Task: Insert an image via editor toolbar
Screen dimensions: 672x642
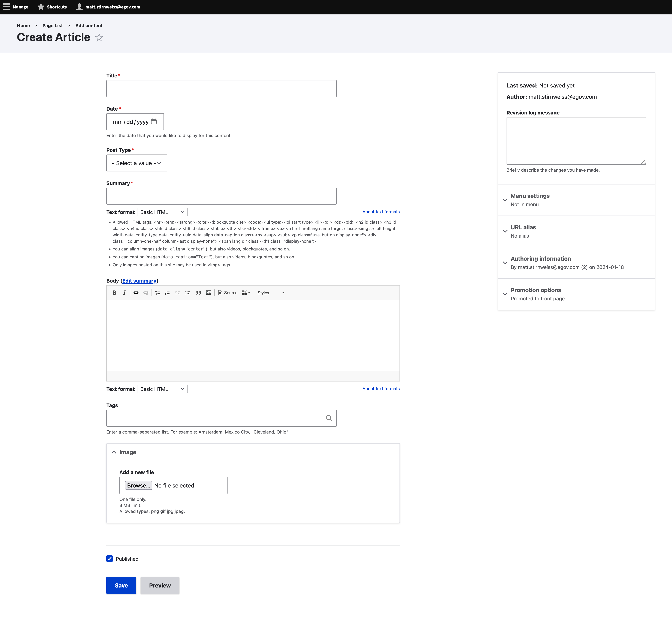Action: point(209,293)
